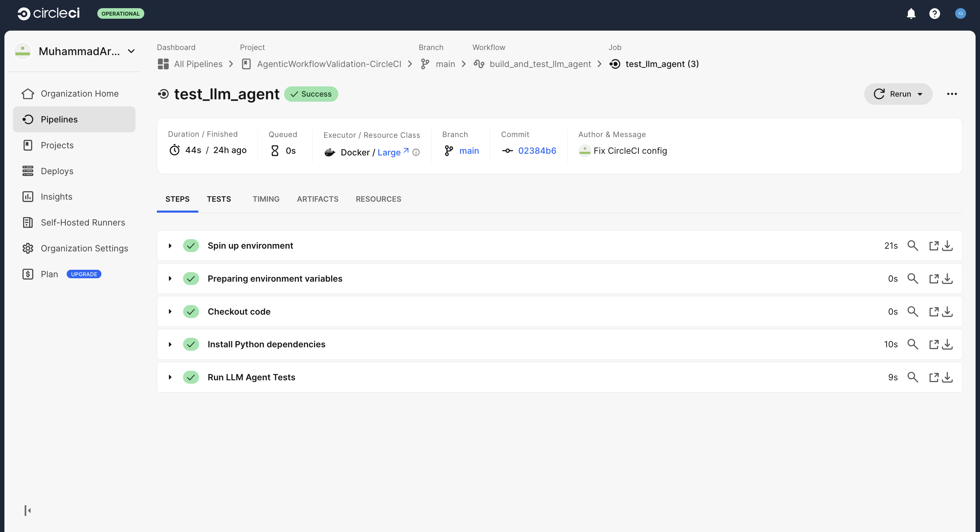Expand the Install Python dependencies step
The image size is (980, 532).
coord(170,344)
